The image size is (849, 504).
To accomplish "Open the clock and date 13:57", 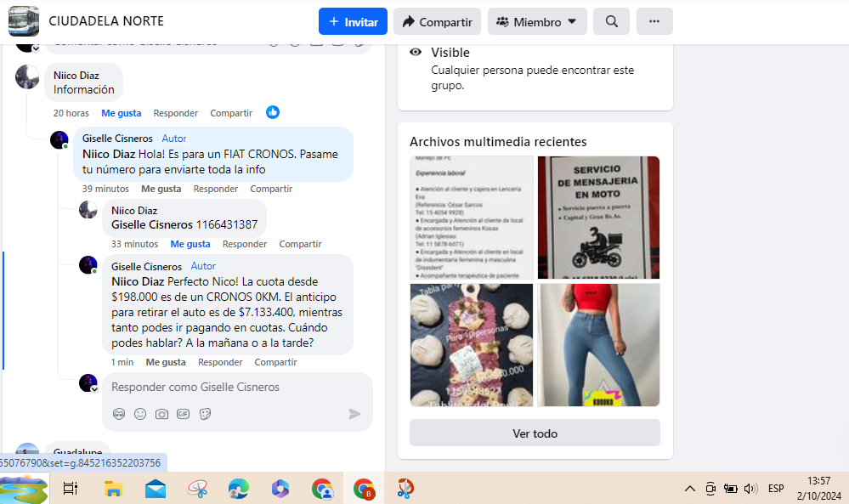I will point(818,489).
